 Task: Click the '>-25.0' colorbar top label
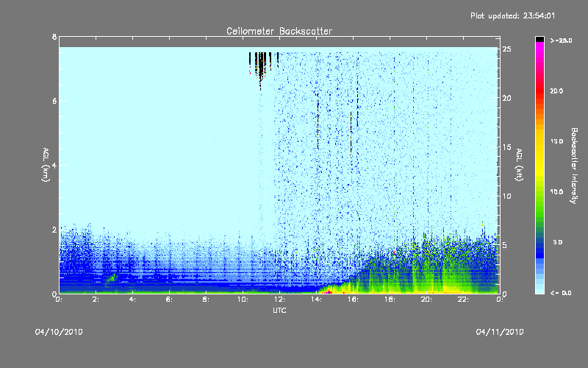point(562,40)
